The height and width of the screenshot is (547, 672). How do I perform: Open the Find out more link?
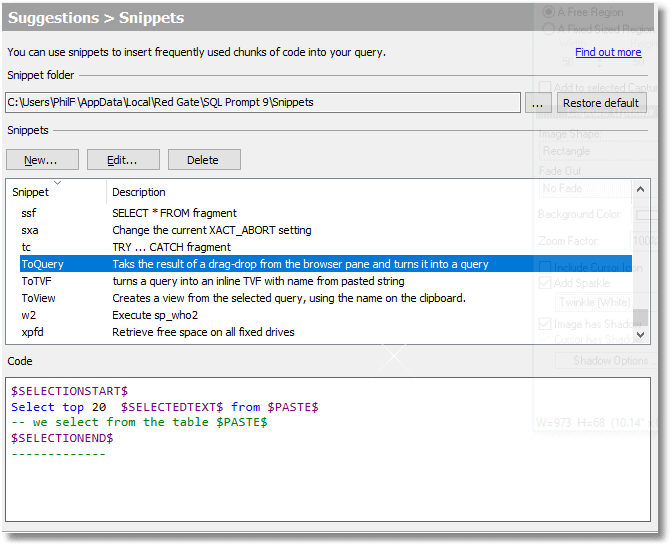(x=608, y=52)
